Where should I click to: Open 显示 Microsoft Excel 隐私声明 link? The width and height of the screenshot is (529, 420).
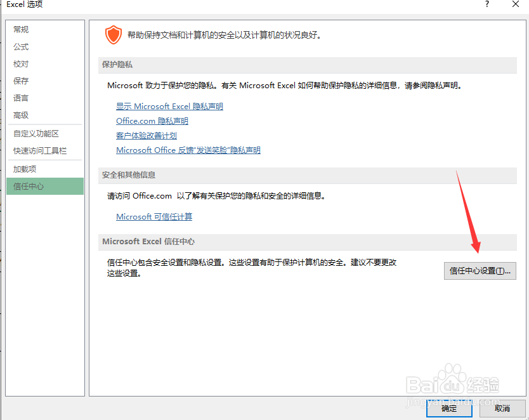[x=169, y=106]
